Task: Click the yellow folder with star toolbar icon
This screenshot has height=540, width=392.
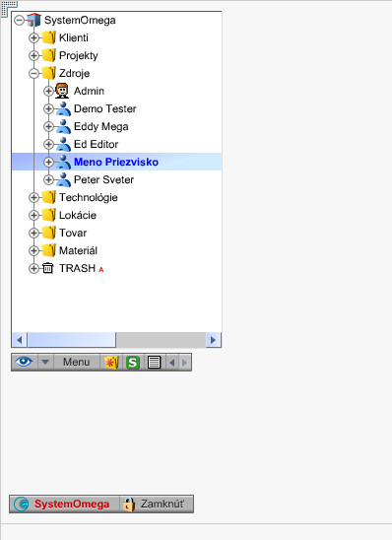Action: pyautogui.click(x=111, y=363)
